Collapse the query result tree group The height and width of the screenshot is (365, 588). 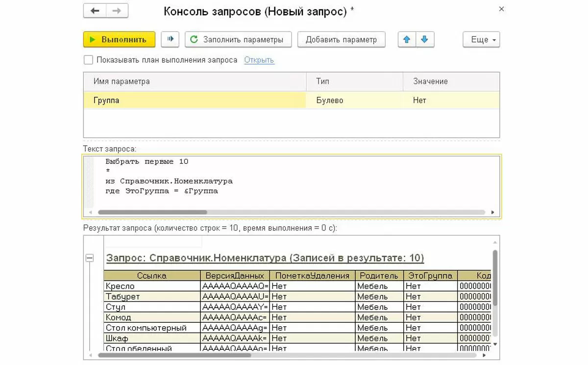90,258
